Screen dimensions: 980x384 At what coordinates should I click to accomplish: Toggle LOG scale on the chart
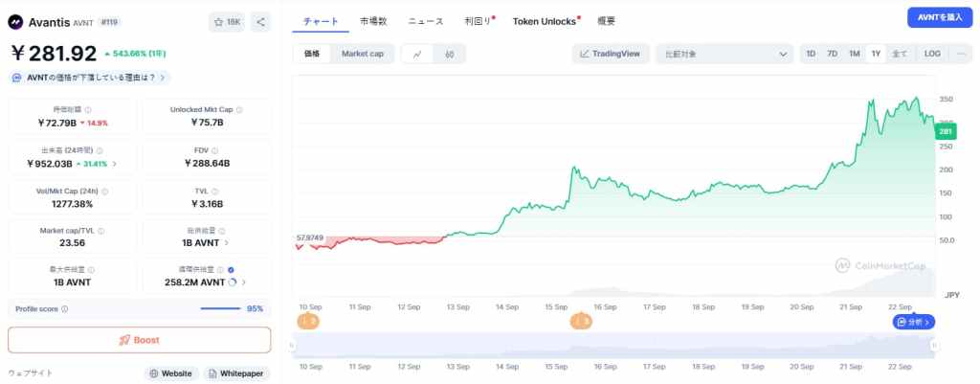pos(932,54)
